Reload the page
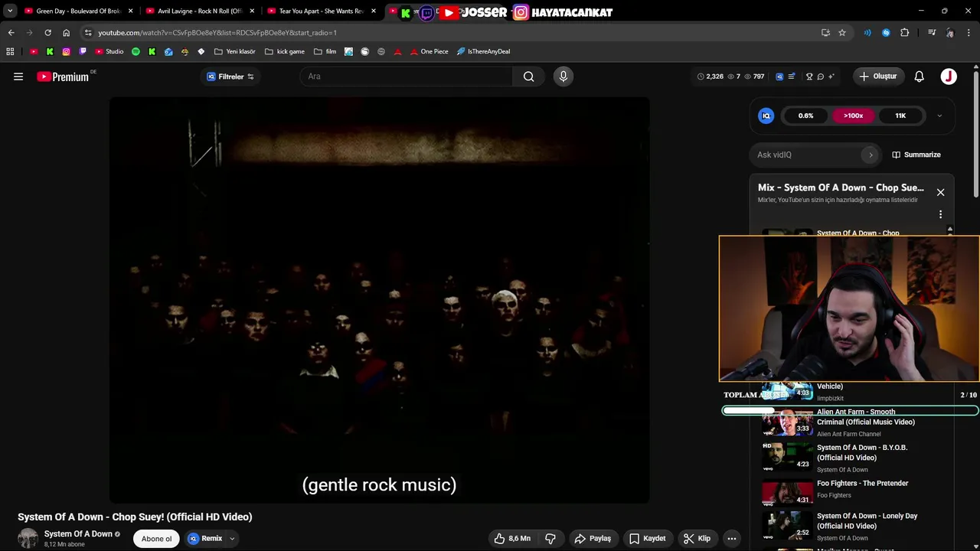 (x=47, y=33)
